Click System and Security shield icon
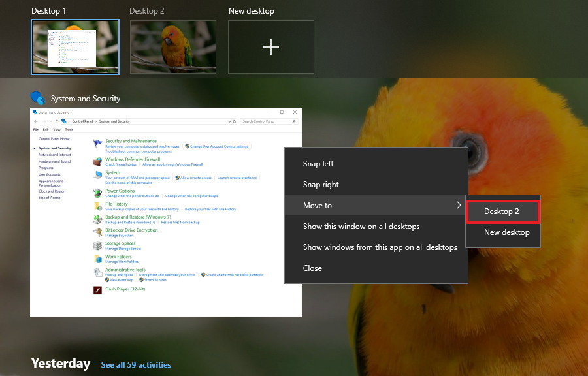Viewport: 588px width, 376px height. (38, 98)
